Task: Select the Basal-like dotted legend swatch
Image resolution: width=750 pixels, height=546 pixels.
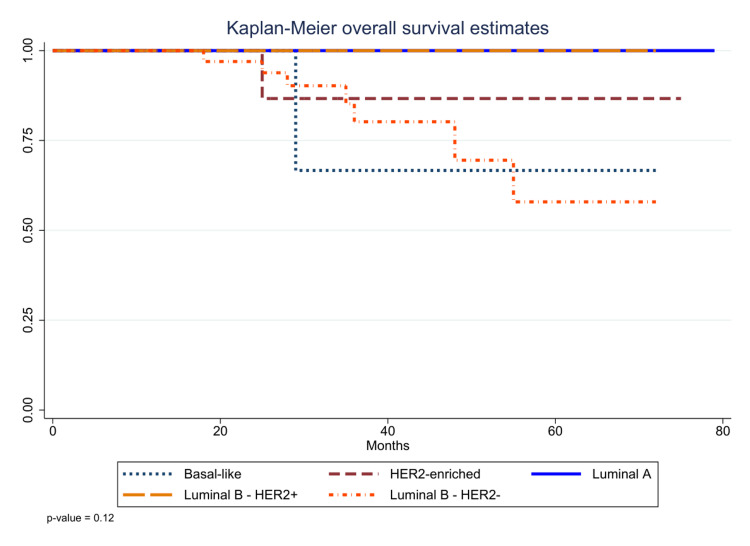Action: (147, 474)
